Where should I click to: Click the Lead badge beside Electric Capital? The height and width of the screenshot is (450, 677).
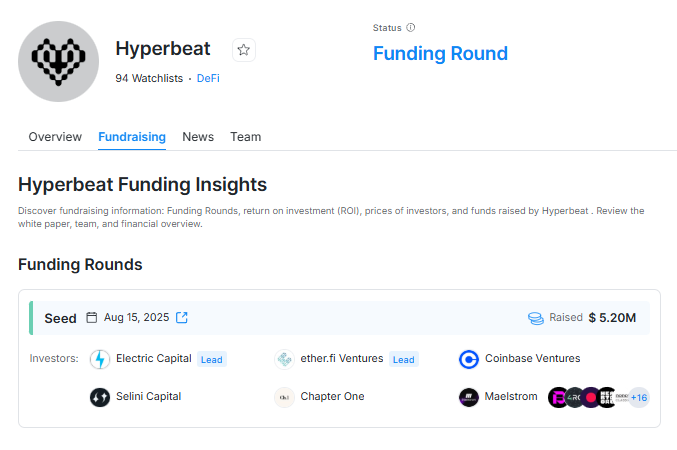212,359
